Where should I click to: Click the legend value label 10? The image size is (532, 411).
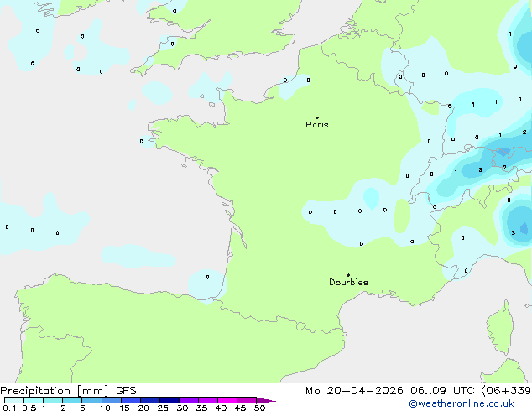105,408
